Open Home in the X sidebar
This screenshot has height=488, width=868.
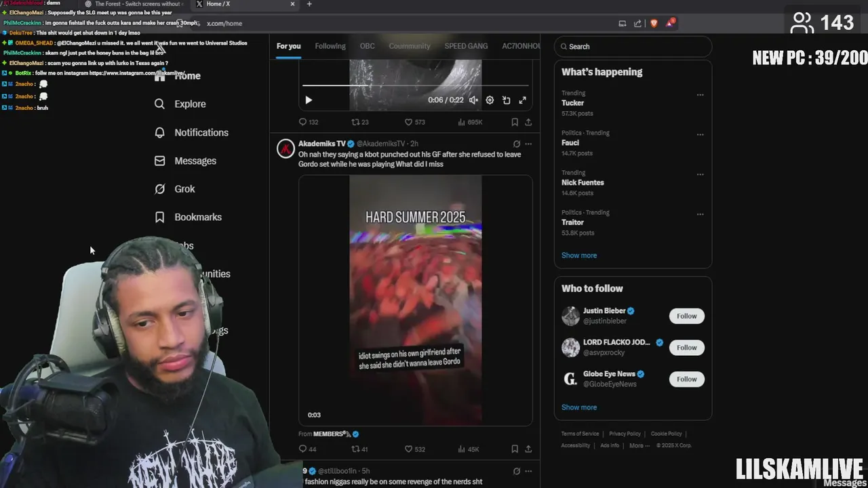click(x=177, y=76)
